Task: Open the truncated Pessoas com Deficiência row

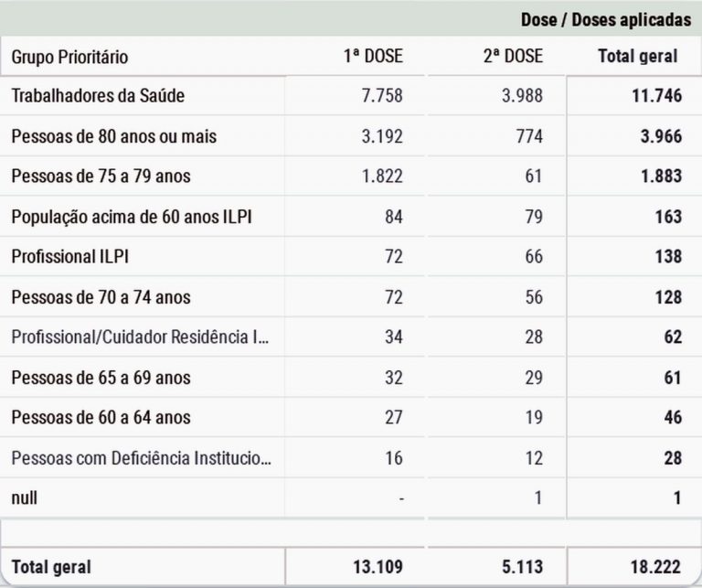Action: [x=141, y=458]
